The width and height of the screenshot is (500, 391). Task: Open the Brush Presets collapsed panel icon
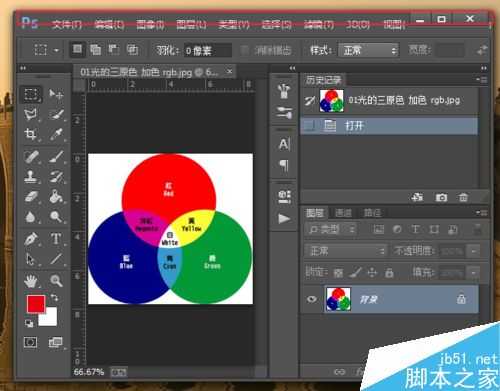pyautogui.click(x=284, y=113)
